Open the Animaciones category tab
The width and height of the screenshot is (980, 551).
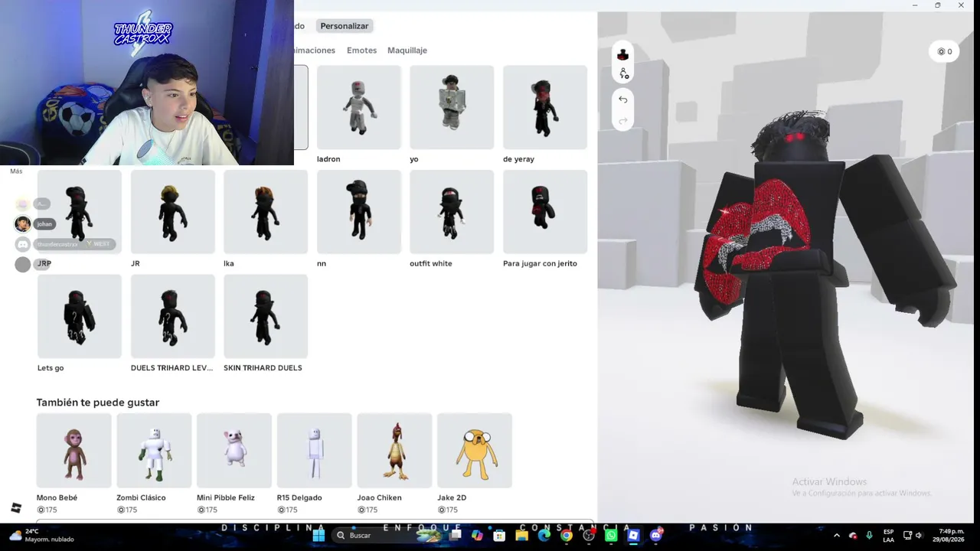315,51
